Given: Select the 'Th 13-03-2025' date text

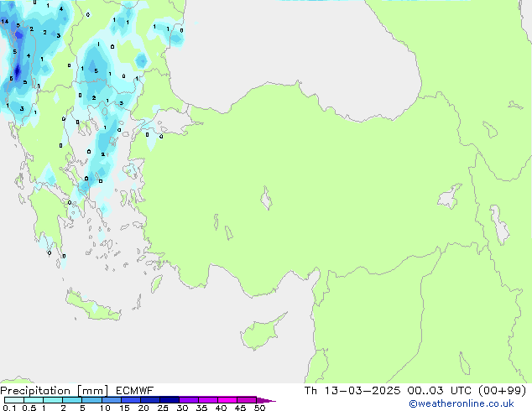Looking at the screenshot, I should 352,391.
